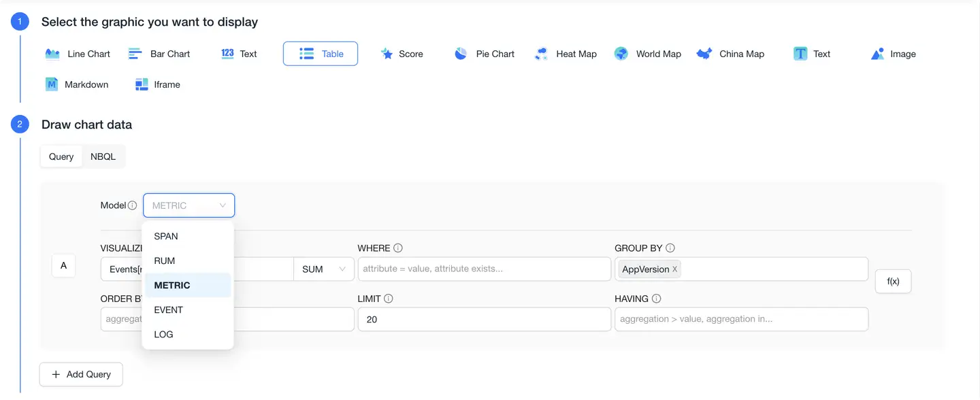This screenshot has width=980, height=400.
Task: Select the Pie Chart graphic
Action: (485, 54)
